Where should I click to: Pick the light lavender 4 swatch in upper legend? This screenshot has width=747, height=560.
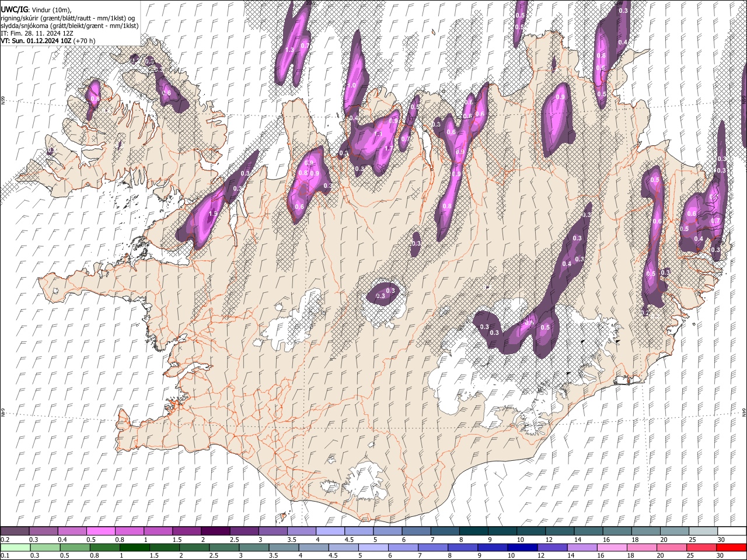[330, 531]
